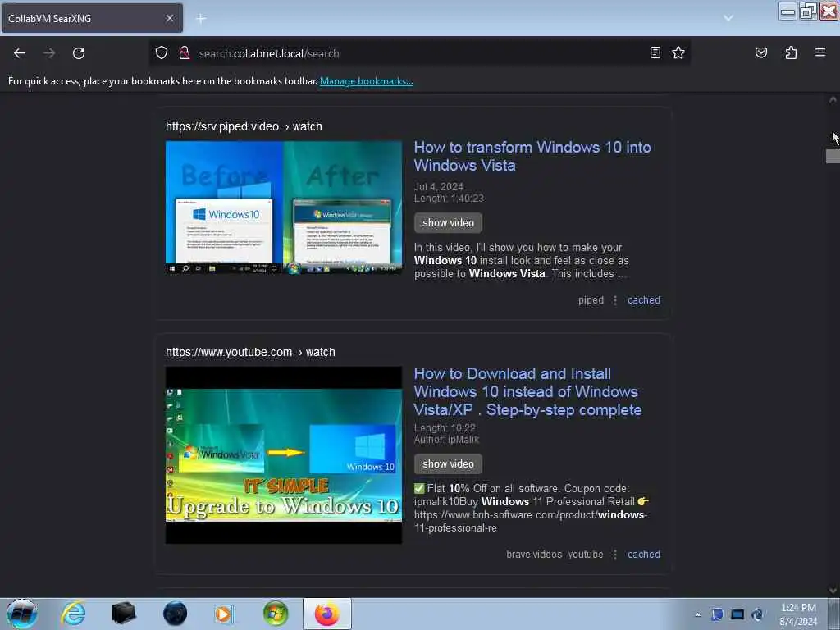This screenshot has width=840, height=630.
Task: Click 'piped' engine label
Action: (x=591, y=300)
